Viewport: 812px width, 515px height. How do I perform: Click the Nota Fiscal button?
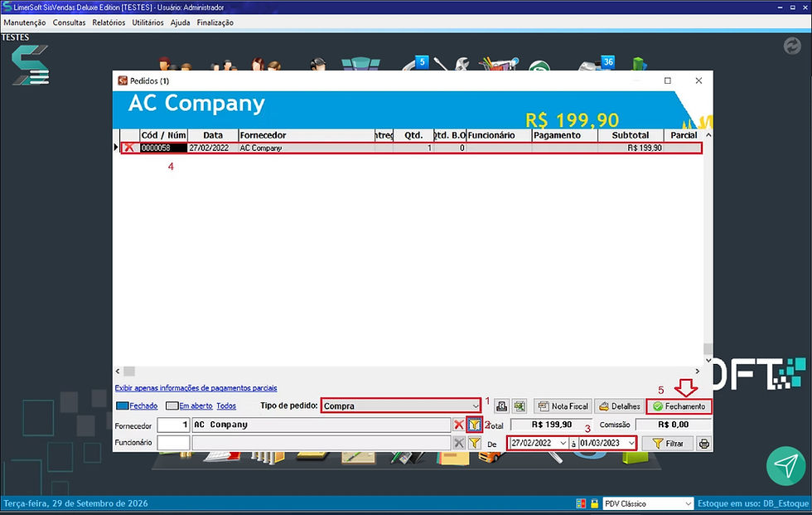(563, 406)
